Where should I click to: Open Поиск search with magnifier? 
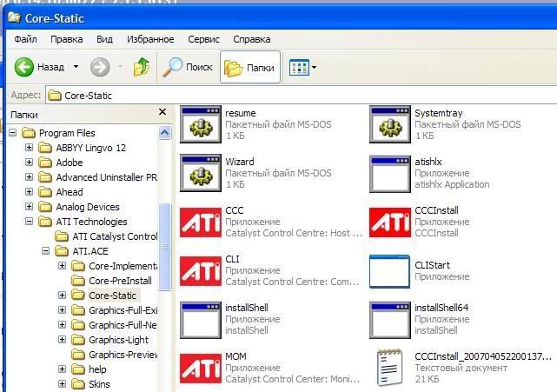pyautogui.click(x=187, y=67)
